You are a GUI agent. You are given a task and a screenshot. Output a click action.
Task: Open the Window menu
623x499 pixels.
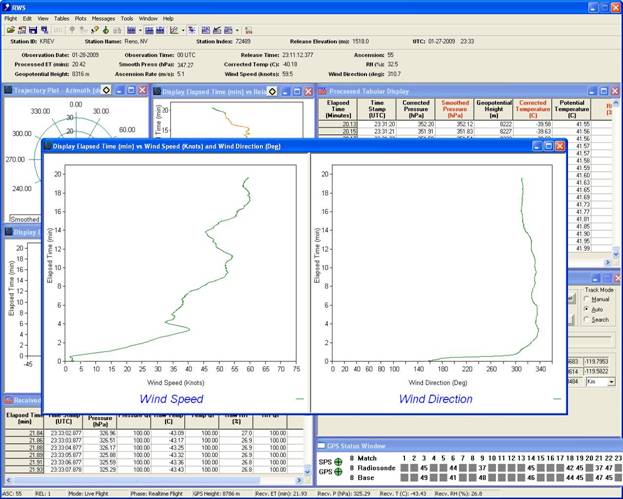pyautogui.click(x=148, y=19)
